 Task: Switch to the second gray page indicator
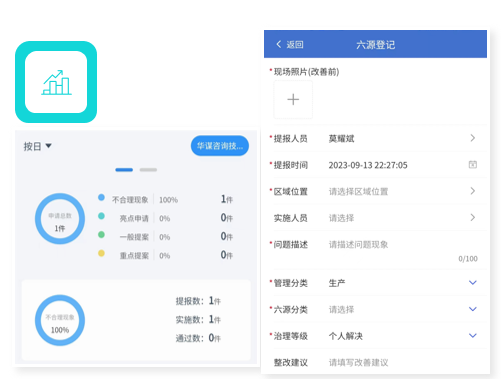[x=148, y=170]
